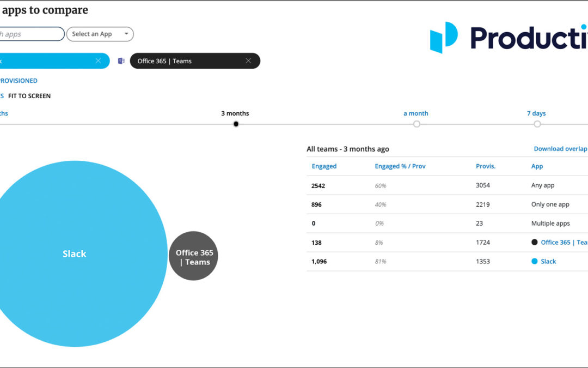
Task: Click the PROVISIONED filter link
Action: 19,80
